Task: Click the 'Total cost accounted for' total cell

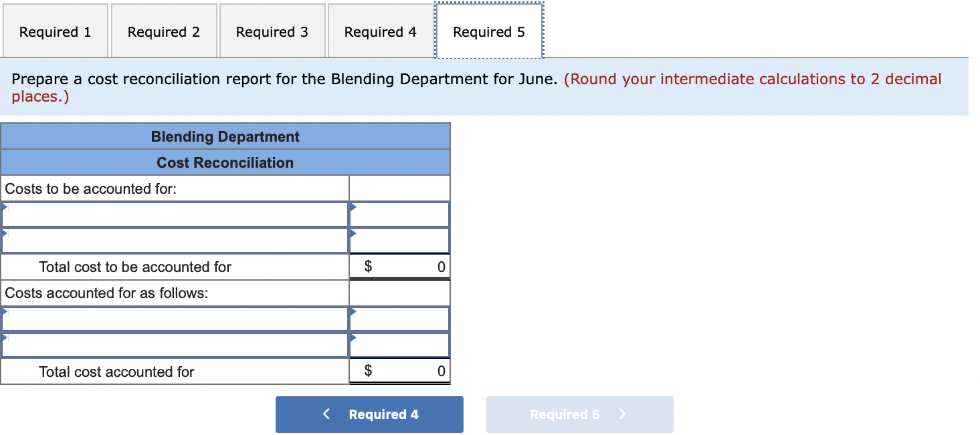Action: tap(399, 370)
